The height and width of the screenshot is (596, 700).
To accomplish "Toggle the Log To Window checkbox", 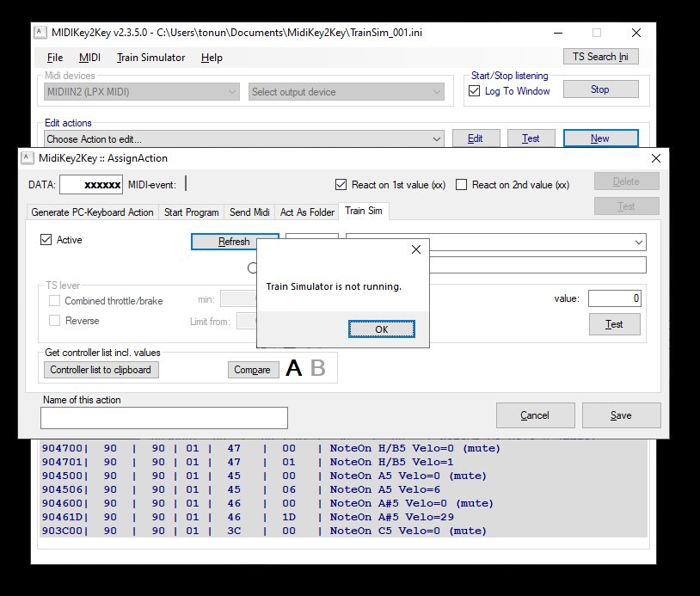I will (474, 91).
